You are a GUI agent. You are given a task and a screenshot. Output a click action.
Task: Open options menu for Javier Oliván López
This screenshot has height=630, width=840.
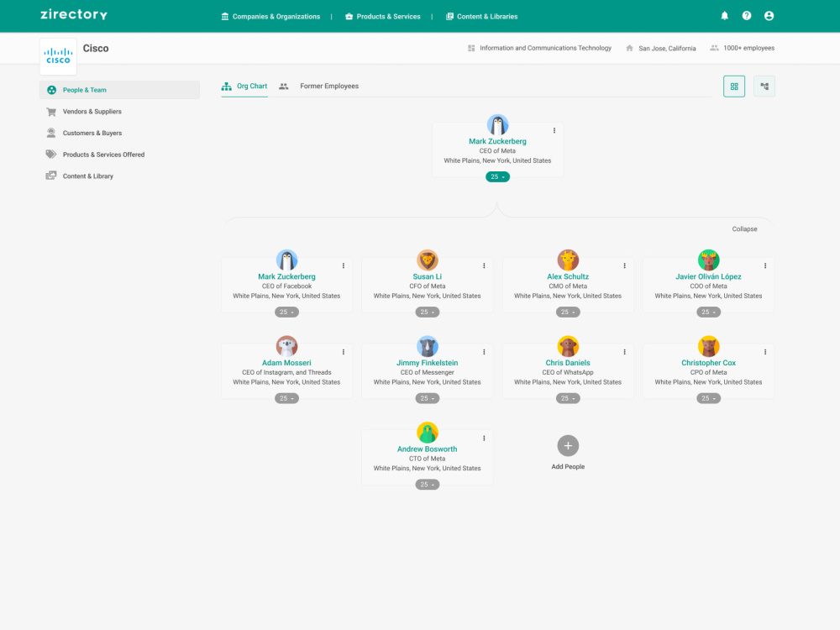click(x=765, y=265)
